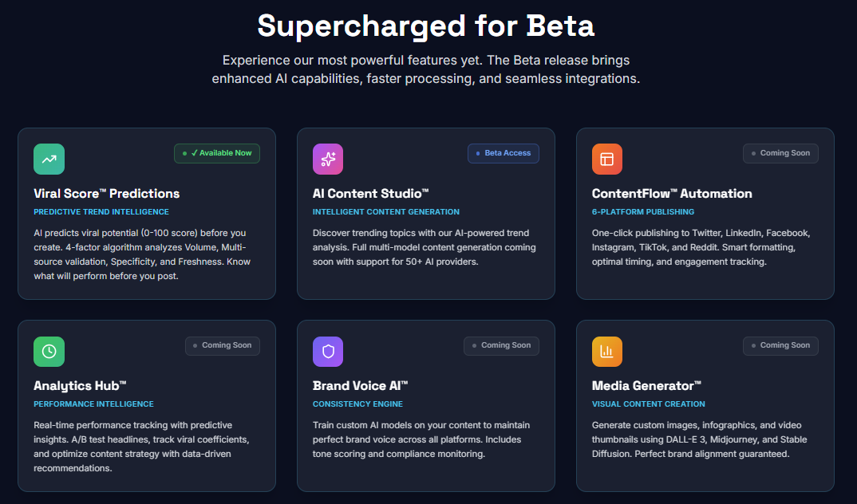Screen dimensions: 857x504
Task: Expand the Brand Voice AI card
Action: pyautogui.click(x=425, y=406)
